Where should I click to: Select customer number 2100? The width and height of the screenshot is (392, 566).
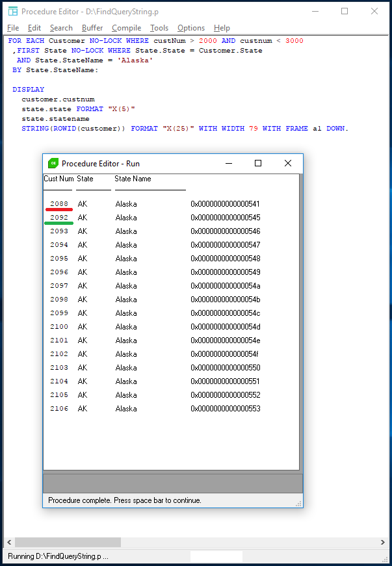(59, 327)
